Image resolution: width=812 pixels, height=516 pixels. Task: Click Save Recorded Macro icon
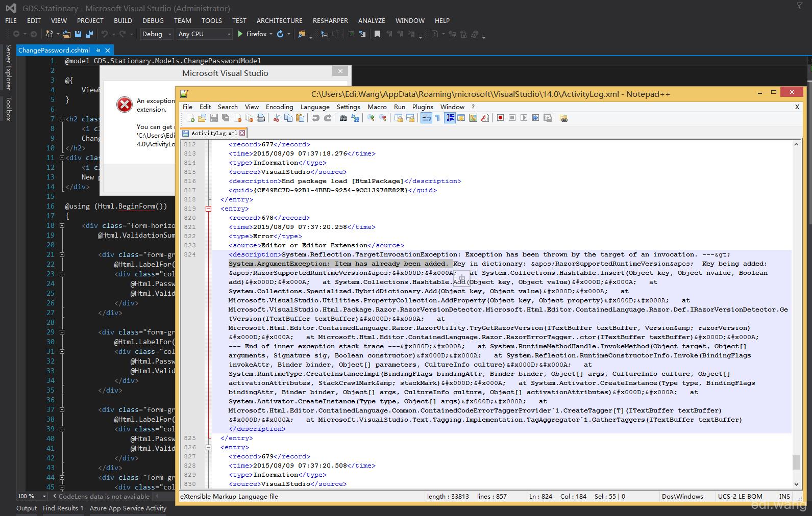pyautogui.click(x=548, y=118)
